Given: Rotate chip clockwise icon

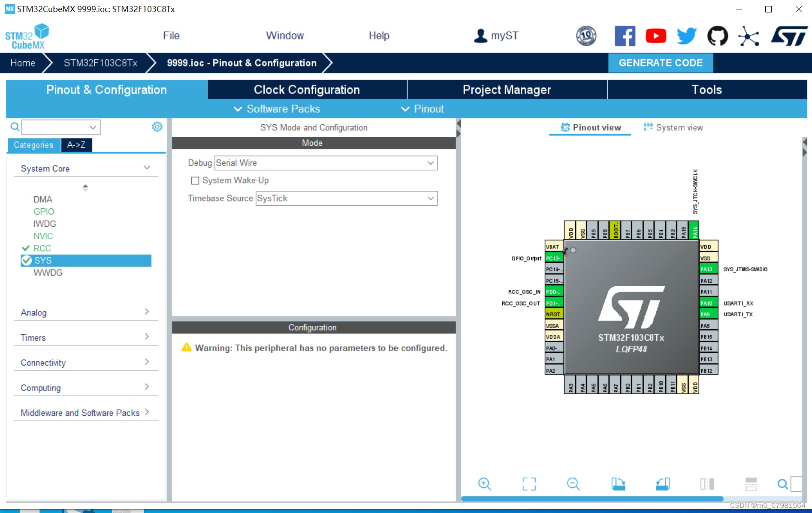Looking at the screenshot, I should (618, 484).
